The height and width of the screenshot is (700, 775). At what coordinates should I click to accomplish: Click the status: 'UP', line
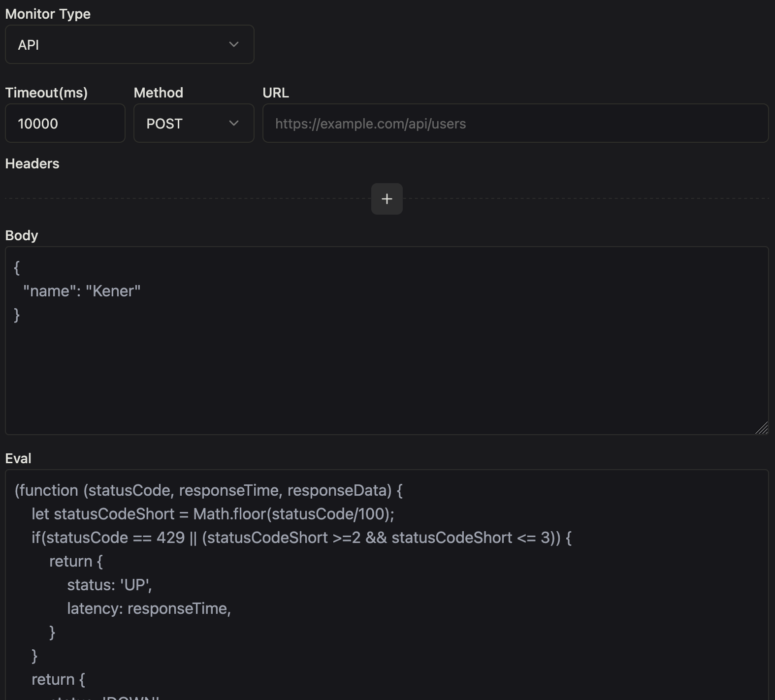pyautogui.click(x=109, y=585)
